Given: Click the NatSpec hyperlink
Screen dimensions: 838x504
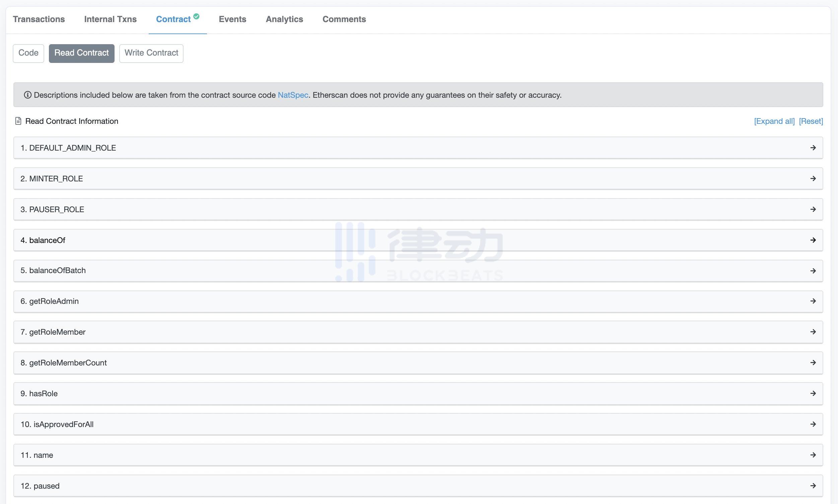Looking at the screenshot, I should click(293, 94).
